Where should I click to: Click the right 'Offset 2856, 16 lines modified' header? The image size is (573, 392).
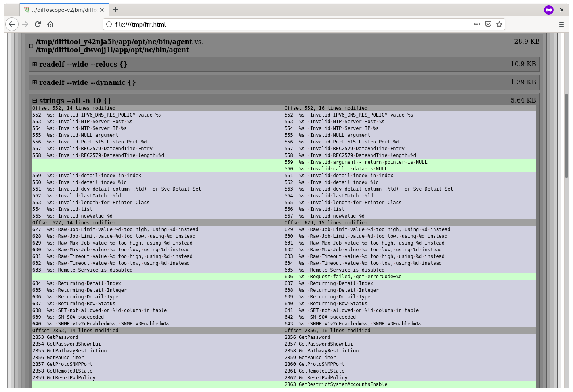pos(327,331)
